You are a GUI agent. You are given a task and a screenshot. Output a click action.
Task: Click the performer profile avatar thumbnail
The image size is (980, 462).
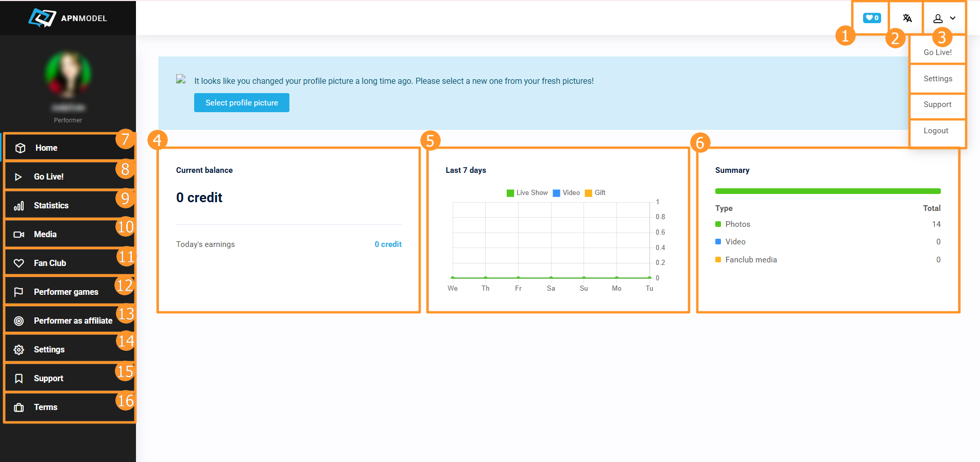coord(68,75)
